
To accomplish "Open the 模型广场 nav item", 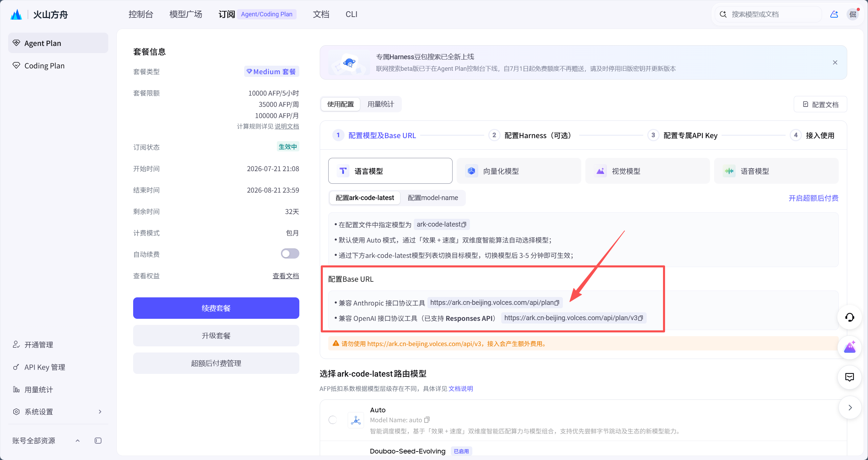I will click(x=186, y=14).
